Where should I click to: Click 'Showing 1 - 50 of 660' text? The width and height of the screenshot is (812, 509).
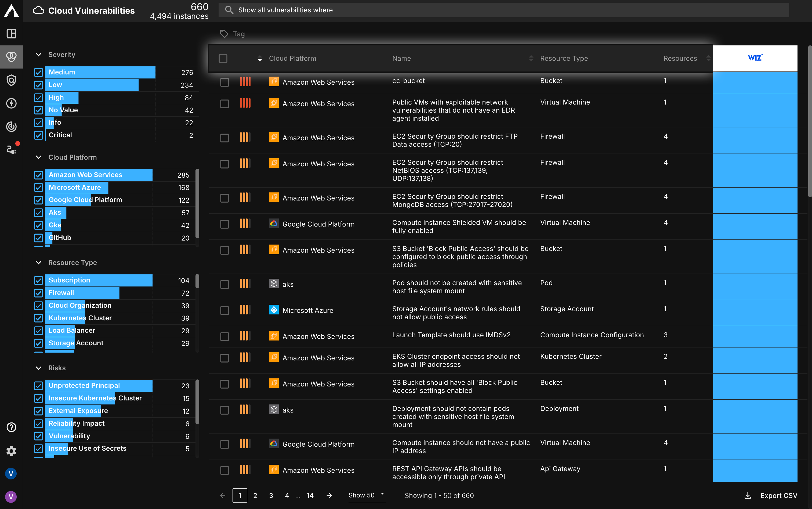[439, 496]
